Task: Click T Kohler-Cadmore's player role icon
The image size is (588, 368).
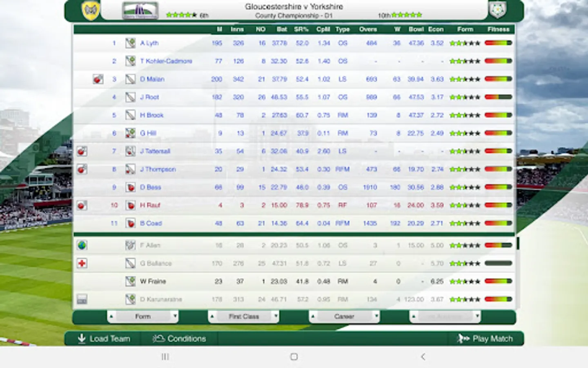Action: point(130,61)
